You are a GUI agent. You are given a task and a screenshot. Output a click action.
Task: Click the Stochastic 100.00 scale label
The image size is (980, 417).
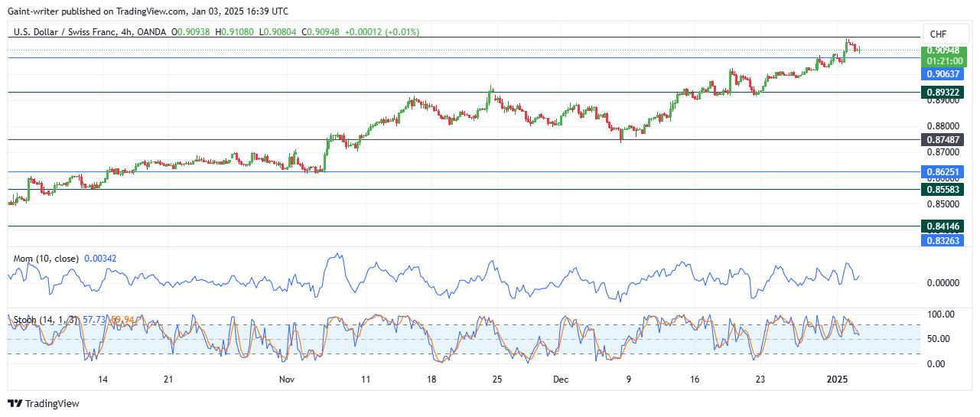coord(940,314)
